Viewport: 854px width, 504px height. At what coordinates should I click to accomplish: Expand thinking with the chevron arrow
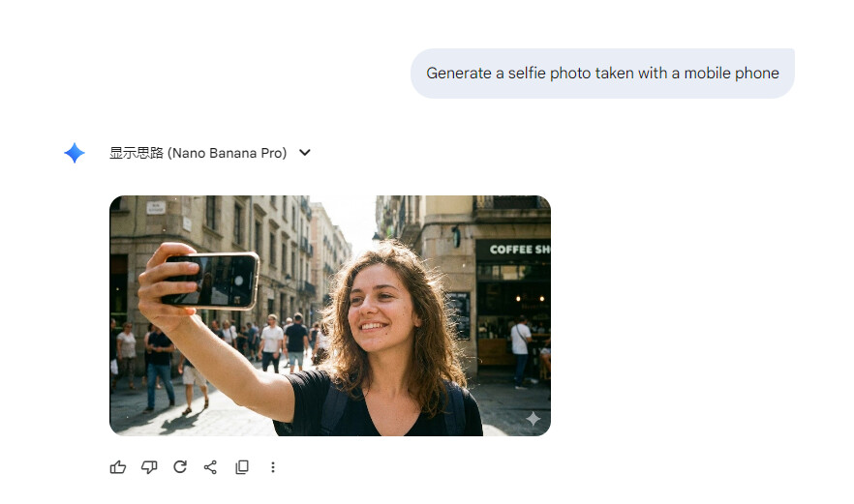coord(305,153)
